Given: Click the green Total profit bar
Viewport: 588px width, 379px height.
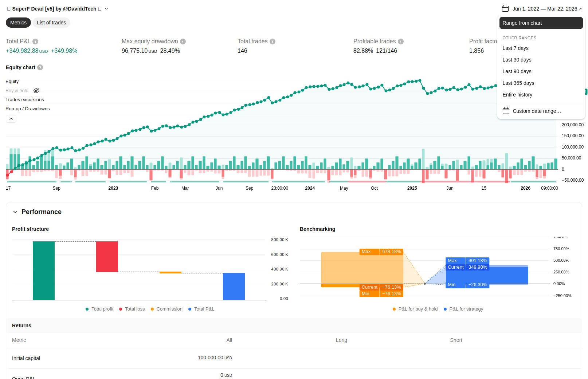Looking at the screenshot, I should (44, 271).
